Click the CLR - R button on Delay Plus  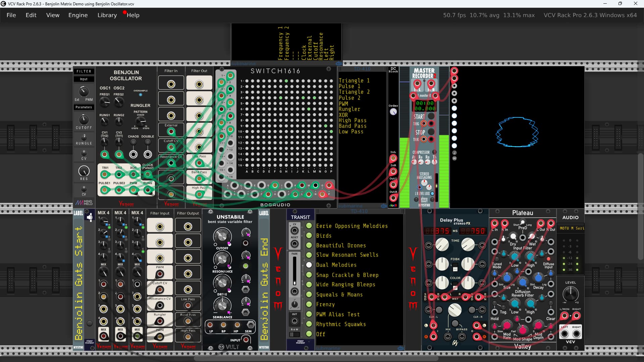[472, 310]
